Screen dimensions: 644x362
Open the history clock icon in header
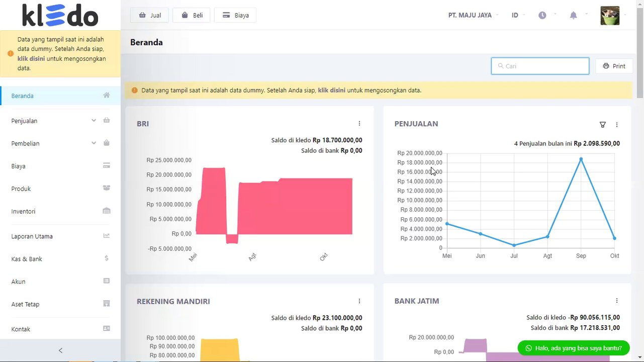tap(542, 15)
